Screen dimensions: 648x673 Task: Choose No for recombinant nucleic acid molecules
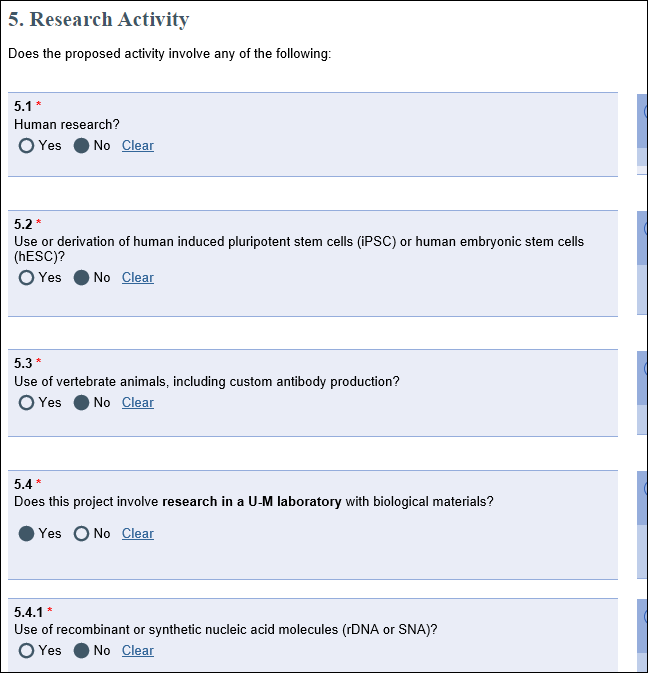point(81,651)
